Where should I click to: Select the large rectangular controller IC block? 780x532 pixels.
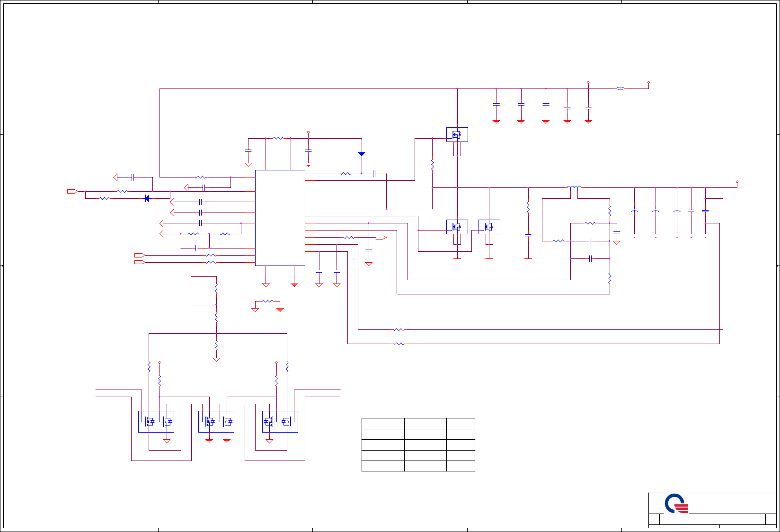pos(280,218)
